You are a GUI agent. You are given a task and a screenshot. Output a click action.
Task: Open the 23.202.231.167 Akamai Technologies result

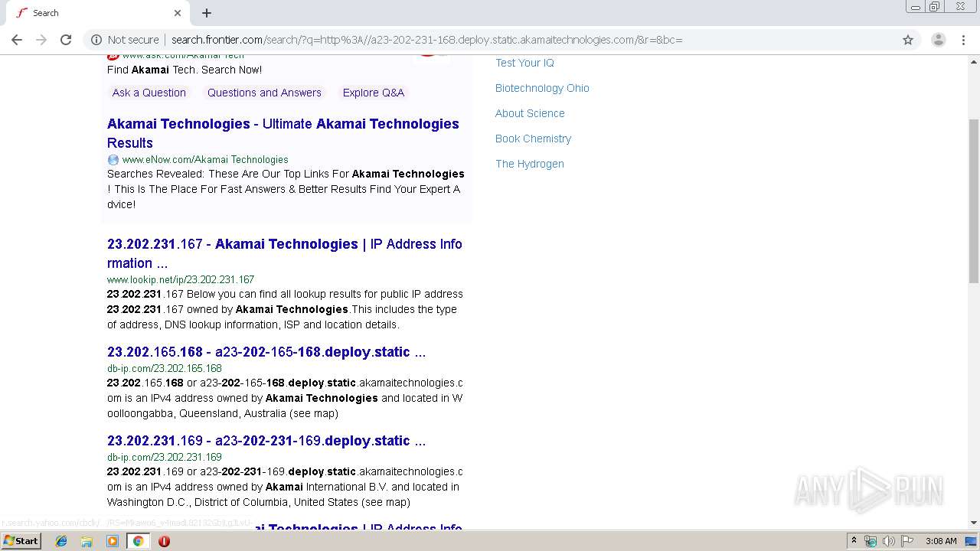coord(285,253)
